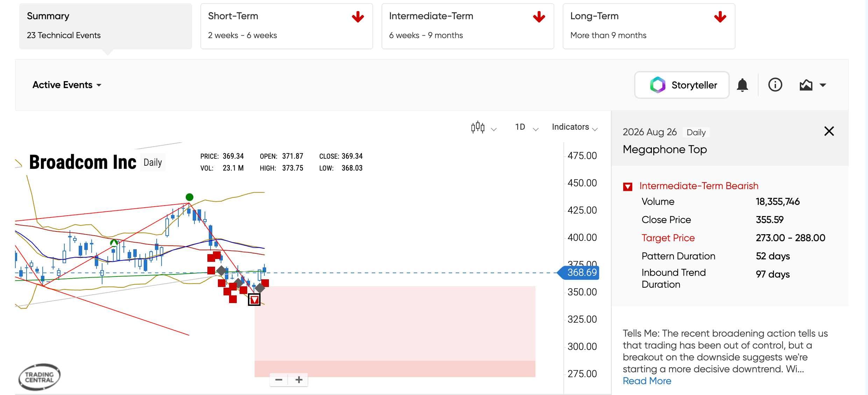Click the Broadcom Inc chart title
868x395 pixels.
click(x=83, y=162)
